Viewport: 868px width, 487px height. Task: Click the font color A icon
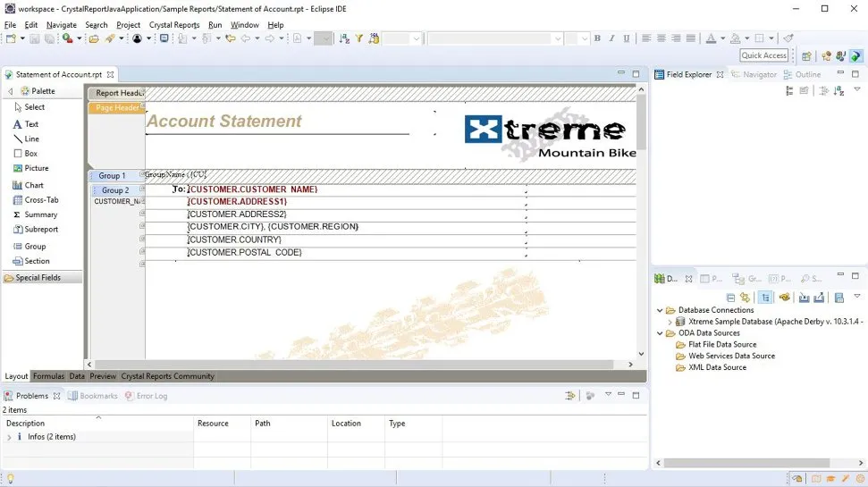711,38
